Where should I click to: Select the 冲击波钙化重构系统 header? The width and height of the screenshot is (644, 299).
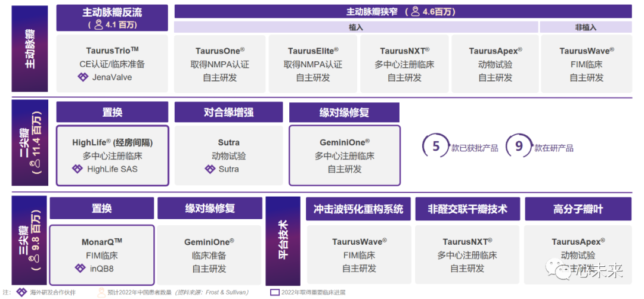point(358,209)
